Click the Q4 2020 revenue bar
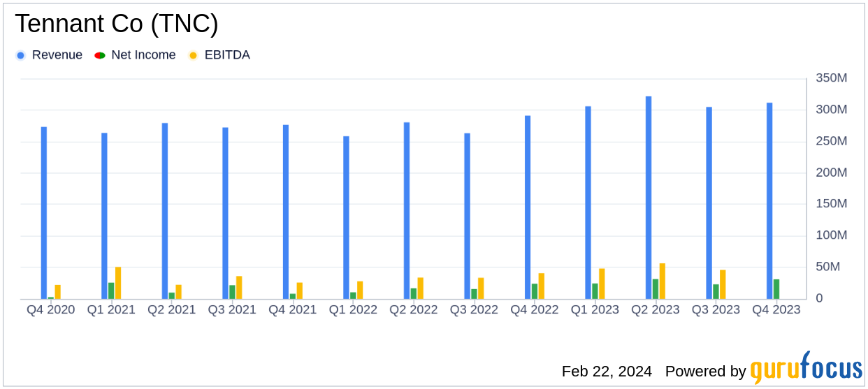 click(x=44, y=213)
